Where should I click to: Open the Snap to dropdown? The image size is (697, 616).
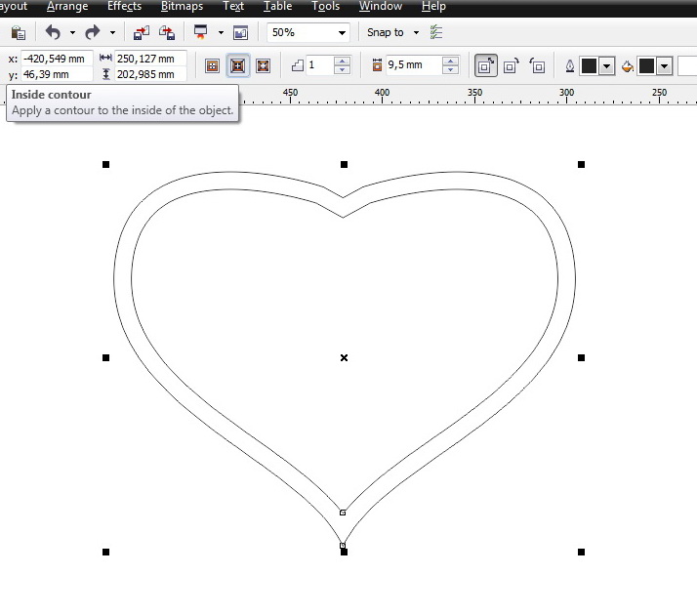click(416, 32)
